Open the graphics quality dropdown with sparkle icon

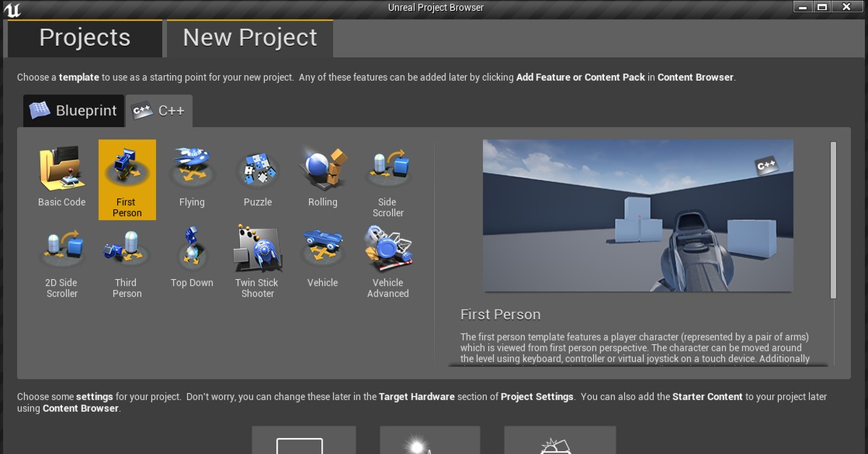click(x=430, y=440)
